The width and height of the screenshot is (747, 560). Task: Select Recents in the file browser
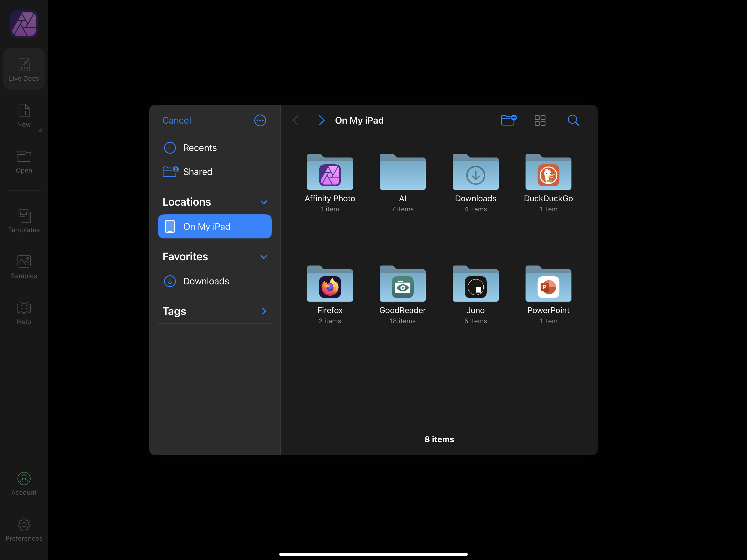click(x=215, y=148)
